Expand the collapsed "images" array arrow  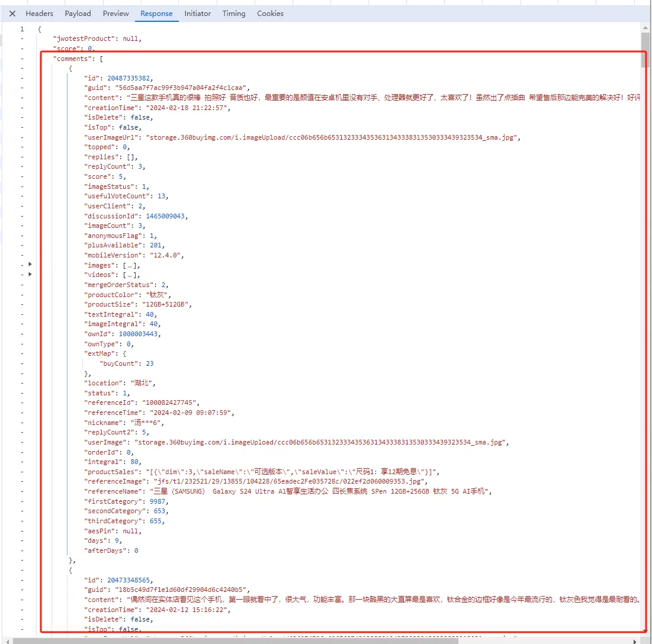(x=30, y=265)
